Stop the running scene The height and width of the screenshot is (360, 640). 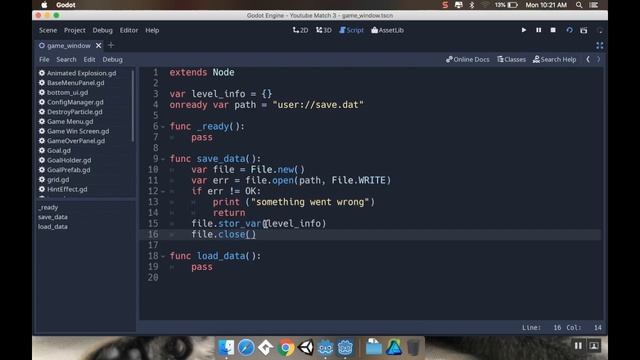tap(553, 30)
